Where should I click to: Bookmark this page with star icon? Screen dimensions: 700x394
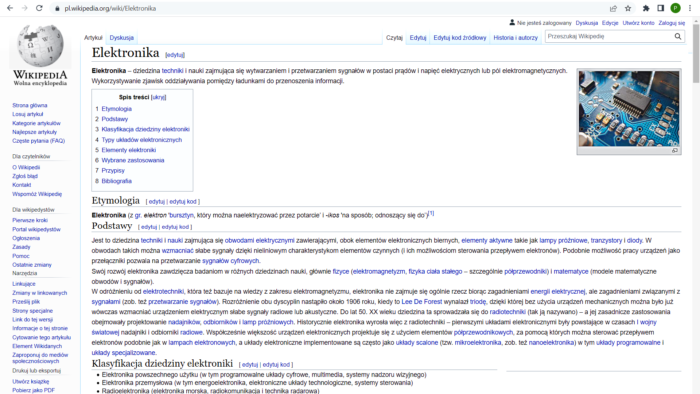(628, 8)
